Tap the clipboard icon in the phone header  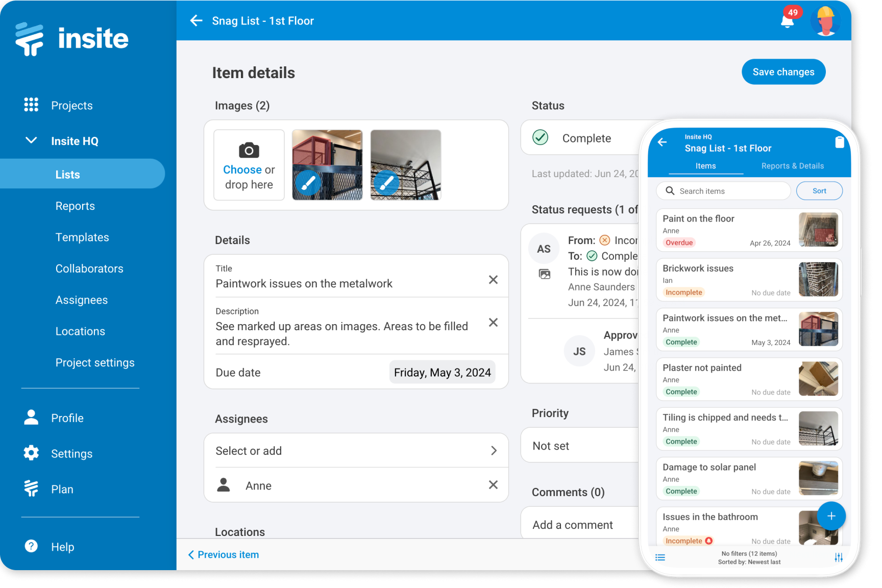click(x=841, y=142)
